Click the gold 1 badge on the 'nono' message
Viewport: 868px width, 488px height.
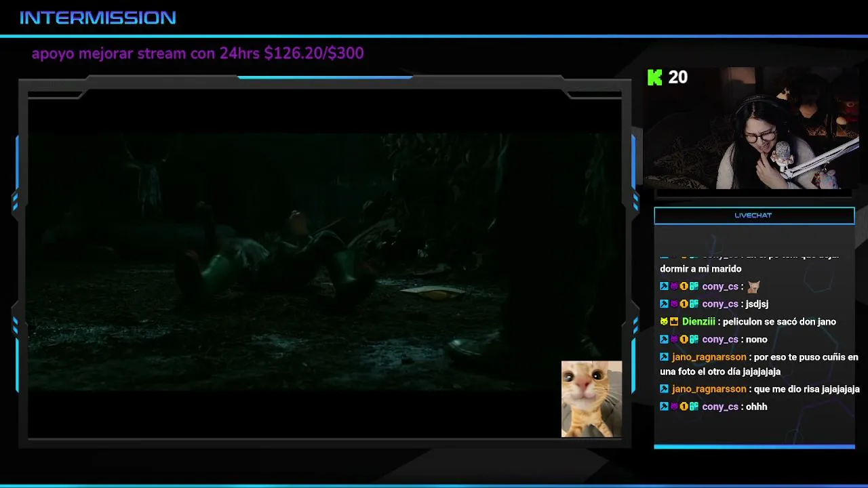click(684, 340)
